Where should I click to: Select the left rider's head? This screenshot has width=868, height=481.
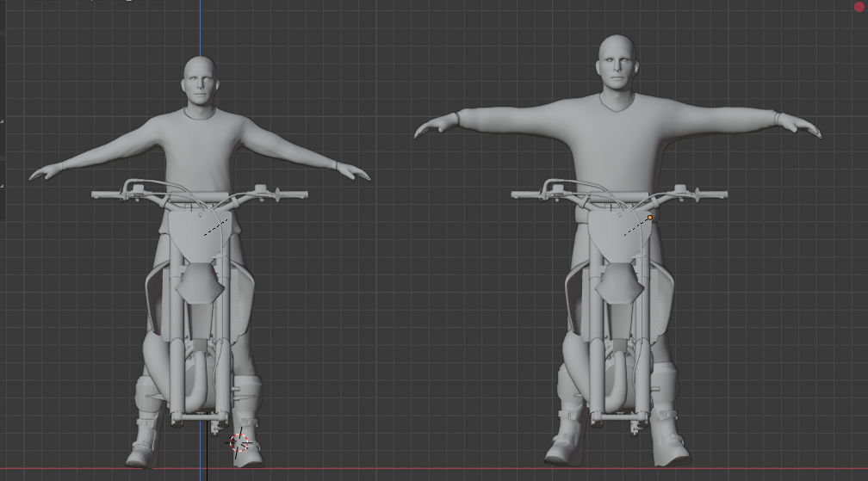[x=200, y=83]
